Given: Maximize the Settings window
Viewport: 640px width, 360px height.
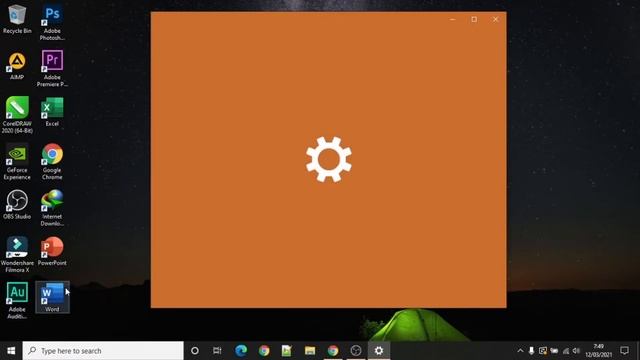Looking at the screenshot, I should click(x=474, y=19).
